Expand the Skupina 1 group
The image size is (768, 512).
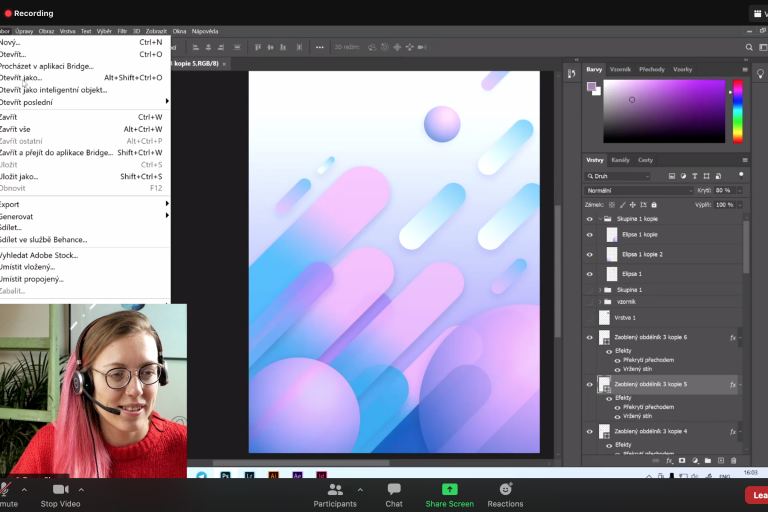tap(600, 290)
